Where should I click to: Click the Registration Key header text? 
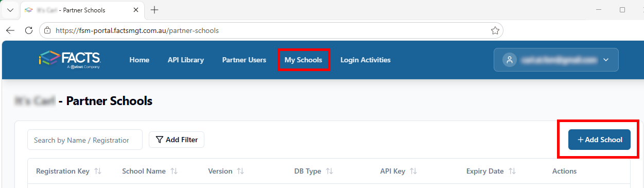click(63, 171)
